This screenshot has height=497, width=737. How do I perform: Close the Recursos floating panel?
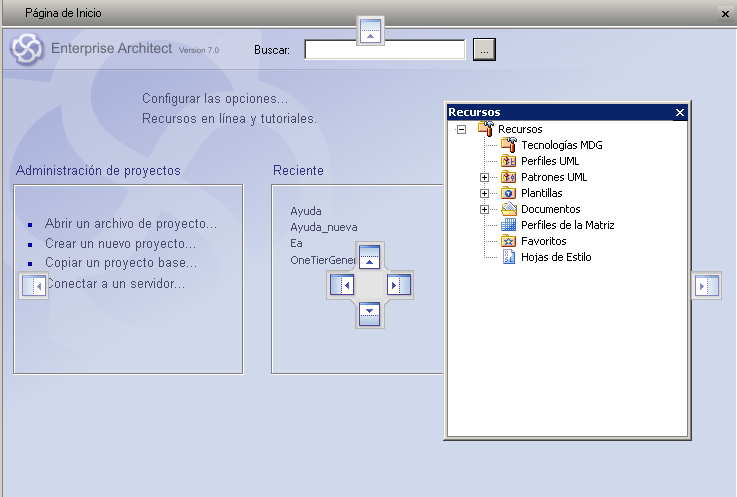click(680, 112)
